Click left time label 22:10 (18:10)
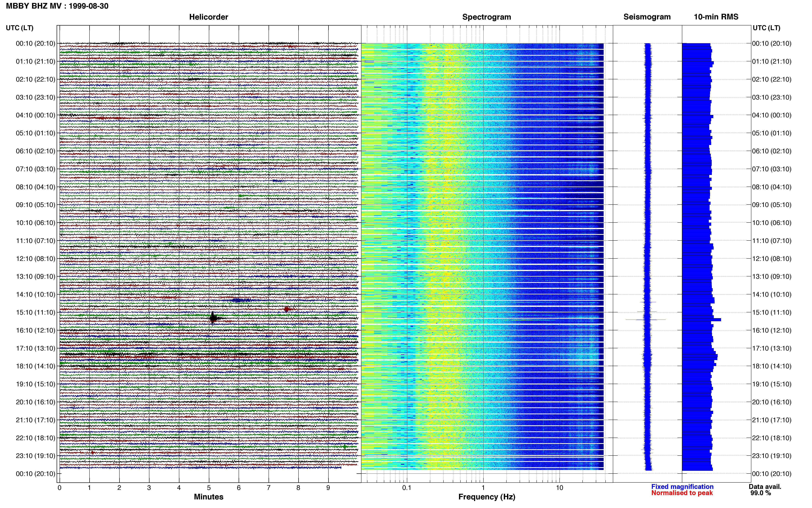812x508 pixels. point(36,438)
